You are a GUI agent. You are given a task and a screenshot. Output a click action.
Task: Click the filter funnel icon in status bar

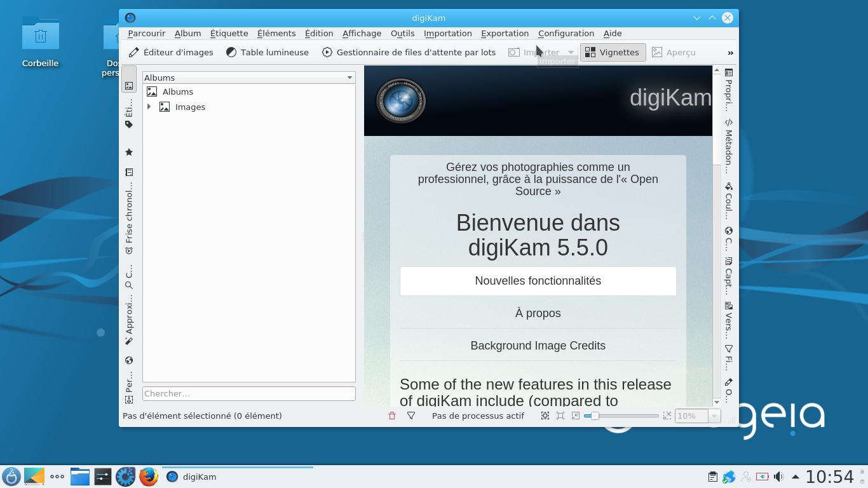411,416
